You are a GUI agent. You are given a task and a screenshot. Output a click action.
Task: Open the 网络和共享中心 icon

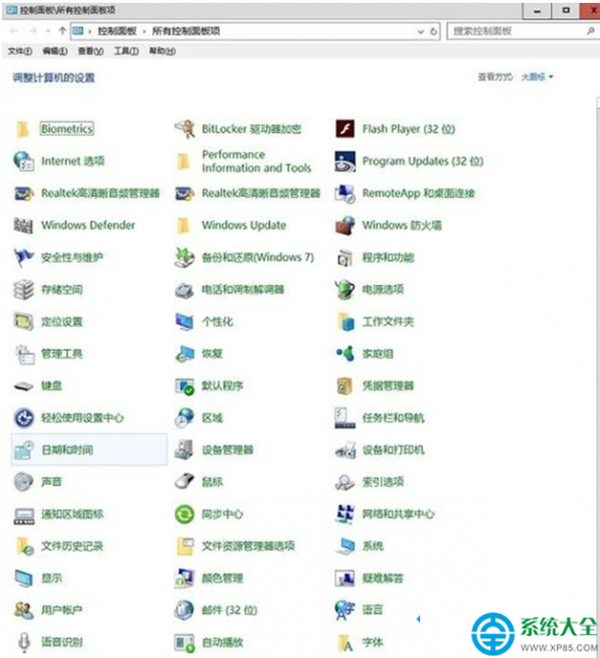345,514
